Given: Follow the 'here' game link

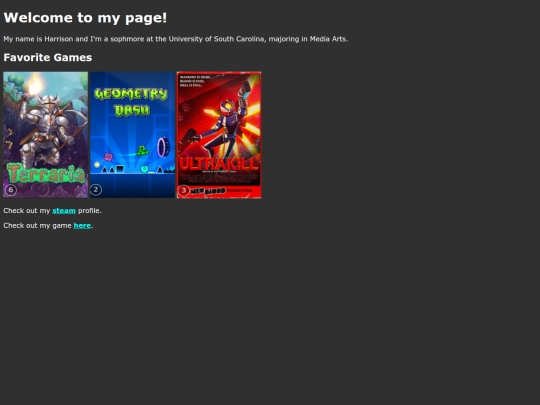Looking at the screenshot, I should 82,226.
